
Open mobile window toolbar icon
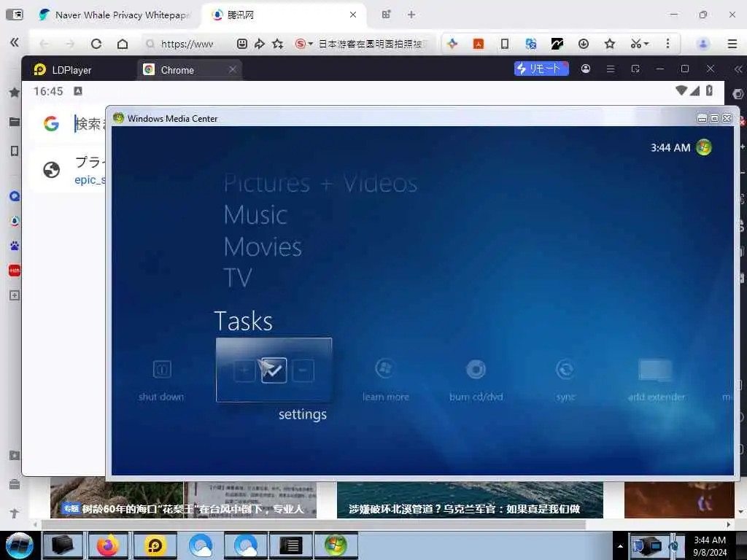tap(505, 44)
